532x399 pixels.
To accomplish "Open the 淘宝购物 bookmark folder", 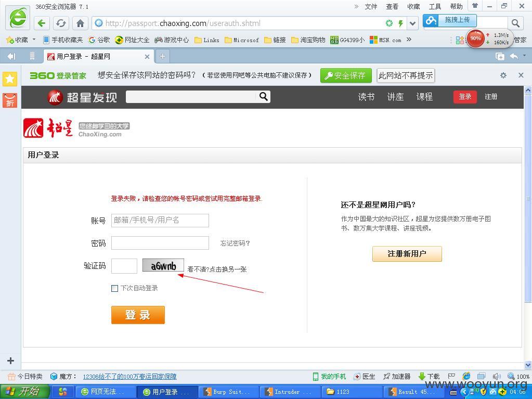I will (x=308, y=40).
